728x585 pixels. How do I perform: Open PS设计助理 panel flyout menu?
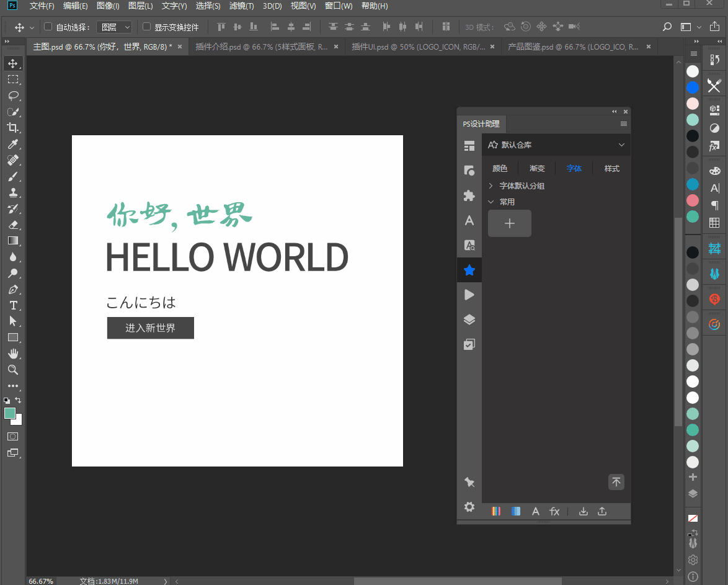pos(624,124)
